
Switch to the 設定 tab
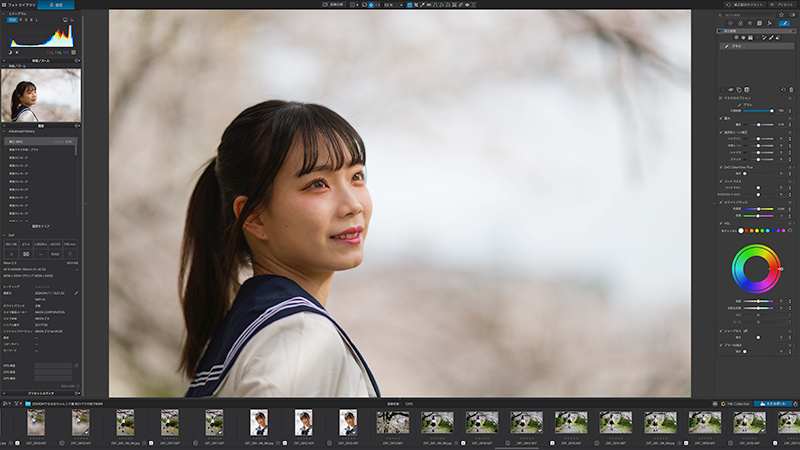point(56,5)
